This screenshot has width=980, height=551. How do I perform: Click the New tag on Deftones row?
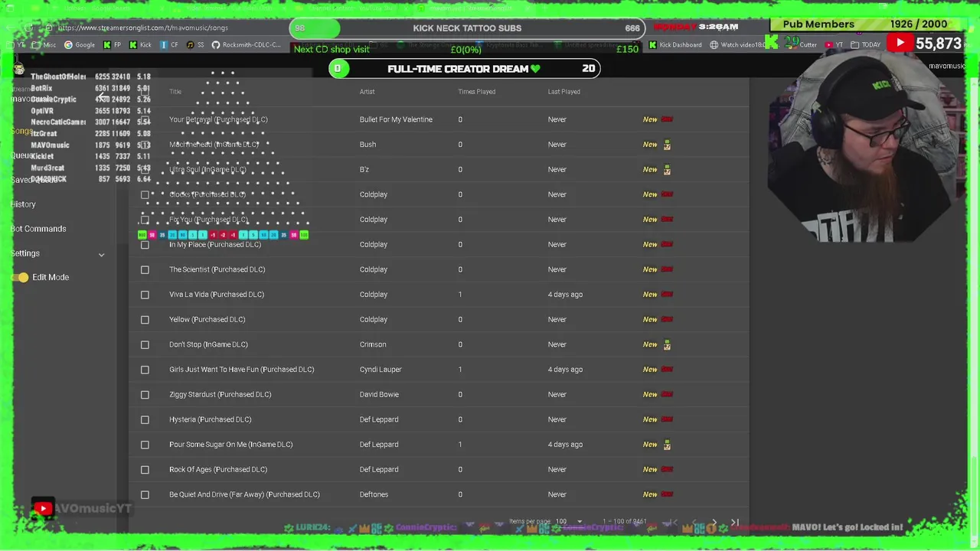[x=650, y=494]
